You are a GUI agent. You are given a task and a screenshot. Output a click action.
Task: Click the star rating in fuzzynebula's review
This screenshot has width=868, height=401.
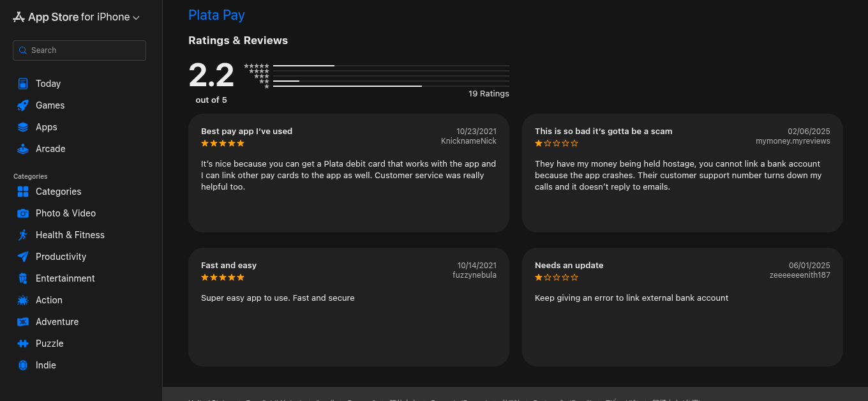tap(223, 277)
